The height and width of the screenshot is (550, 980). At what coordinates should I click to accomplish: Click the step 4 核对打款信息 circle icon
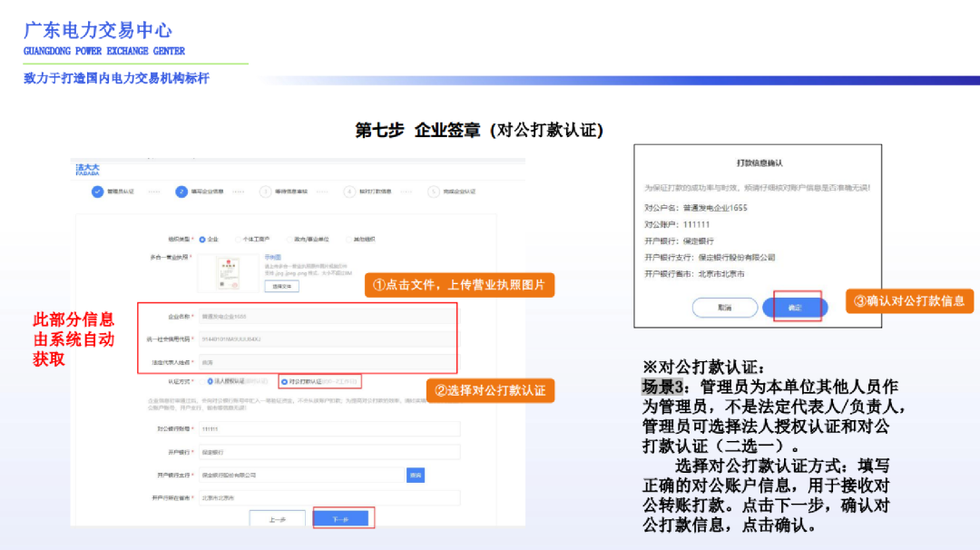tap(349, 192)
